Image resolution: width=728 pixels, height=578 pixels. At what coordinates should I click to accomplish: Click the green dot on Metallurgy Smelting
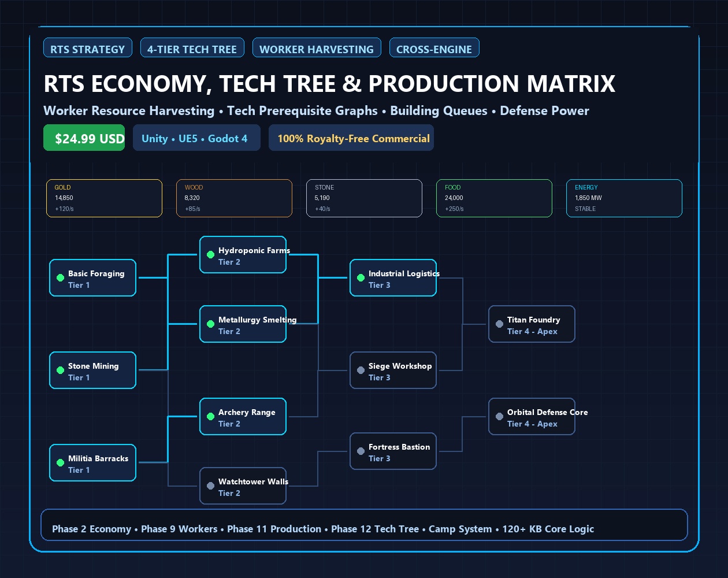(x=210, y=324)
